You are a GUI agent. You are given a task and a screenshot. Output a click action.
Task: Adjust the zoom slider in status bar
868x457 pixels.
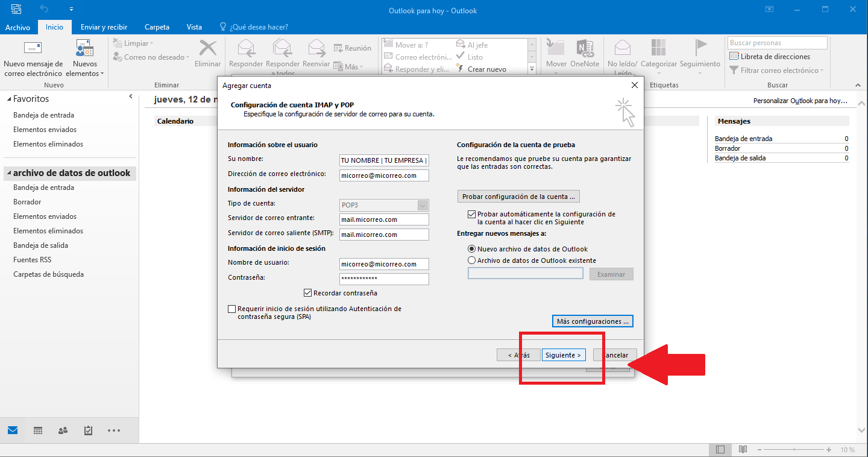(x=795, y=450)
